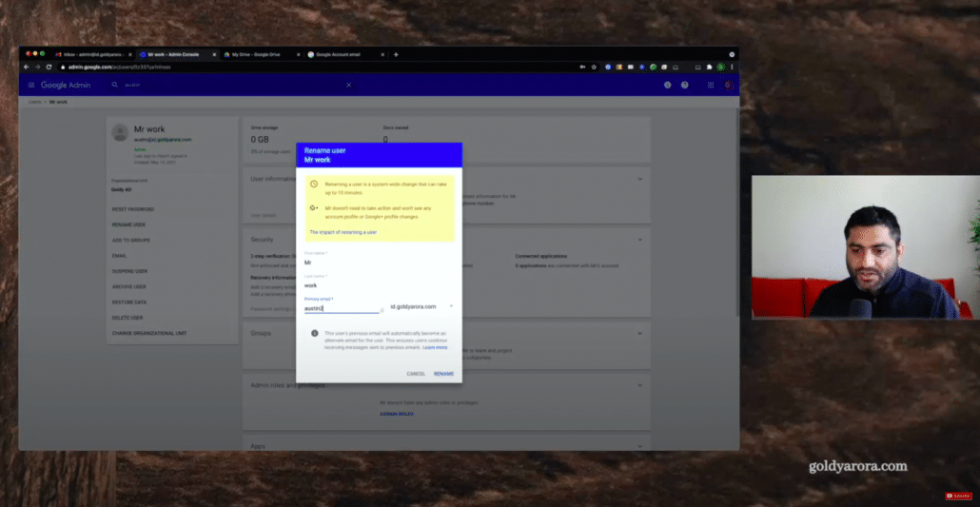Click RESTORE DATA in the sidebar
The width and height of the screenshot is (980, 507).
point(128,302)
